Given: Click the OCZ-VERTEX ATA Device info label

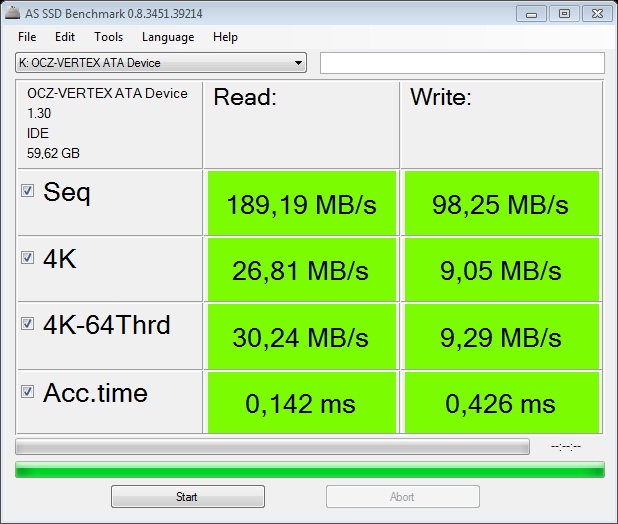Looking at the screenshot, I should (x=107, y=93).
